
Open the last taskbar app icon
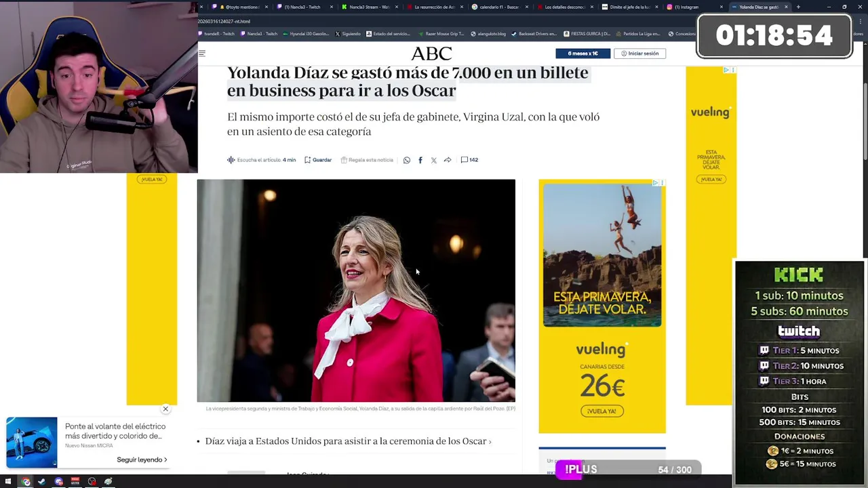pyautogui.click(x=108, y=482)
